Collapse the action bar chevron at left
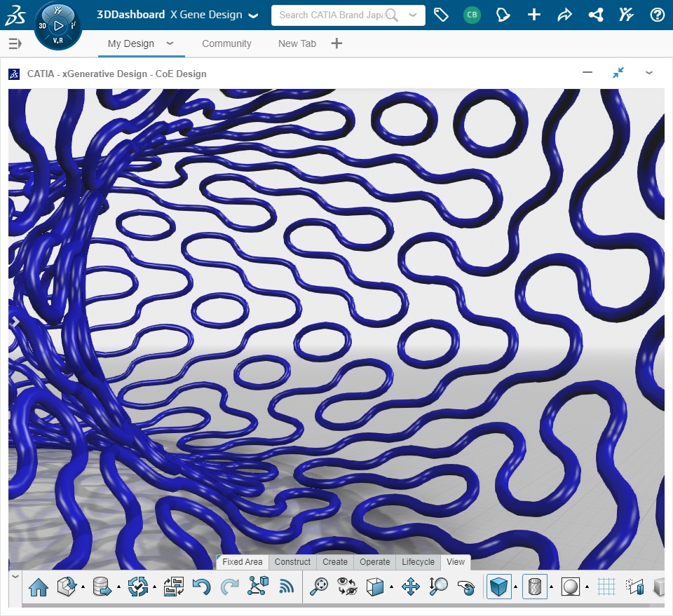 pyautogui.click(x=15, y=576)
